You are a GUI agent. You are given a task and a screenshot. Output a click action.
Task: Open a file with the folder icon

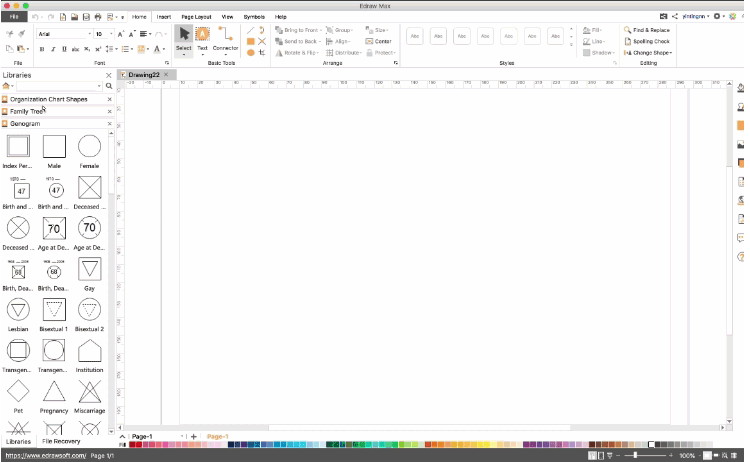(75, 17)
